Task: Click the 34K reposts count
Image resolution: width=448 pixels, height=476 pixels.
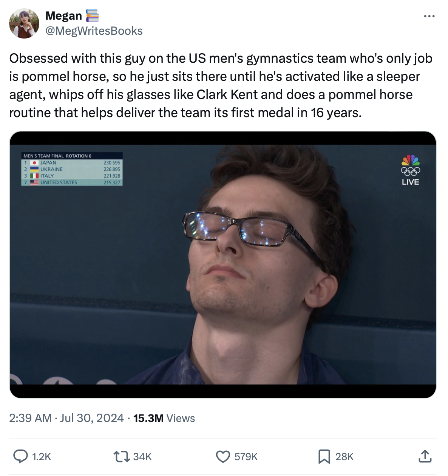Action: coord(142,457)
